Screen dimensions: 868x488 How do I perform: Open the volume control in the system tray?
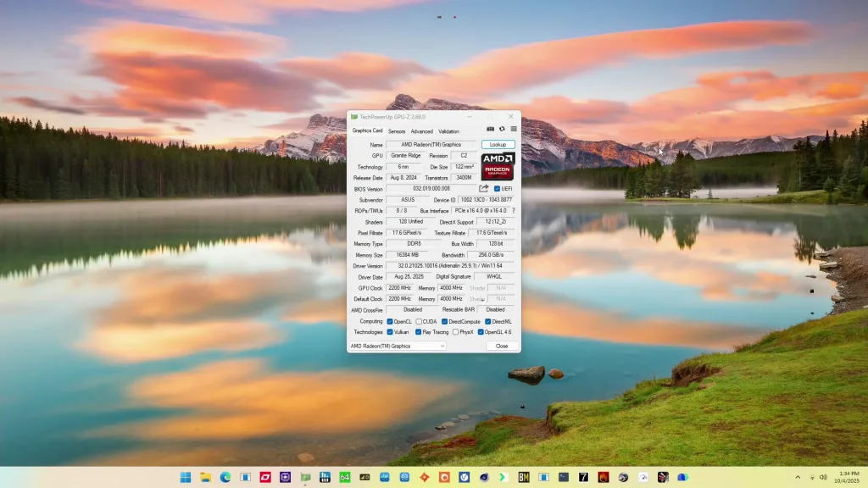click(825, 475)
